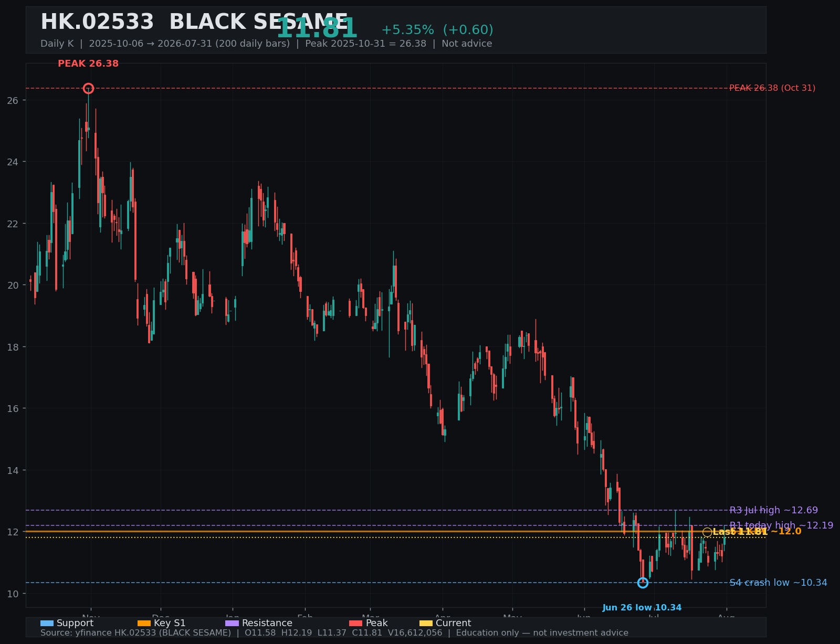Click the blue Support legend swatch

tap(47, 623)
